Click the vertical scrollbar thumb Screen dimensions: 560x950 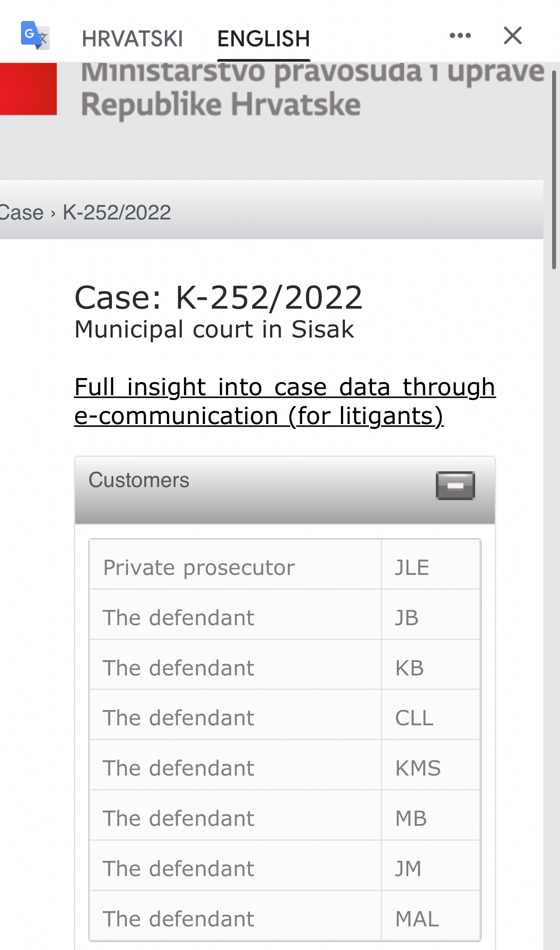pyautogui.click(x=554, y=170)
